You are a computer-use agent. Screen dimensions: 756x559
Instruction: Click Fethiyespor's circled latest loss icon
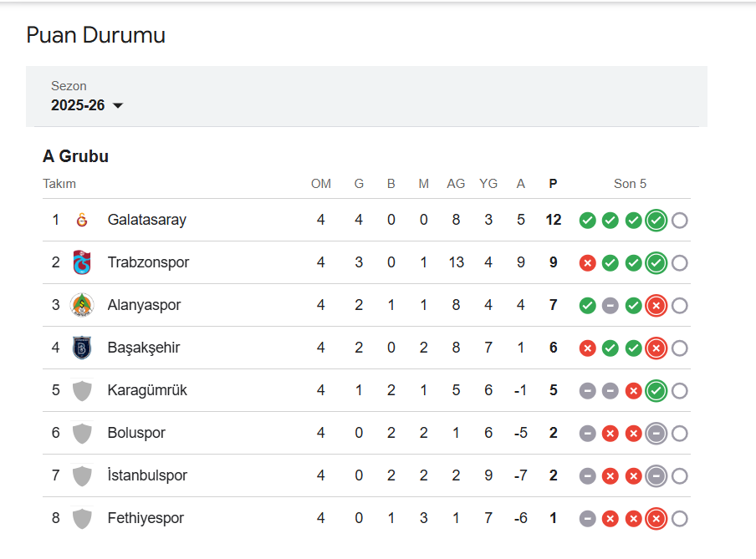pos(656,519)
